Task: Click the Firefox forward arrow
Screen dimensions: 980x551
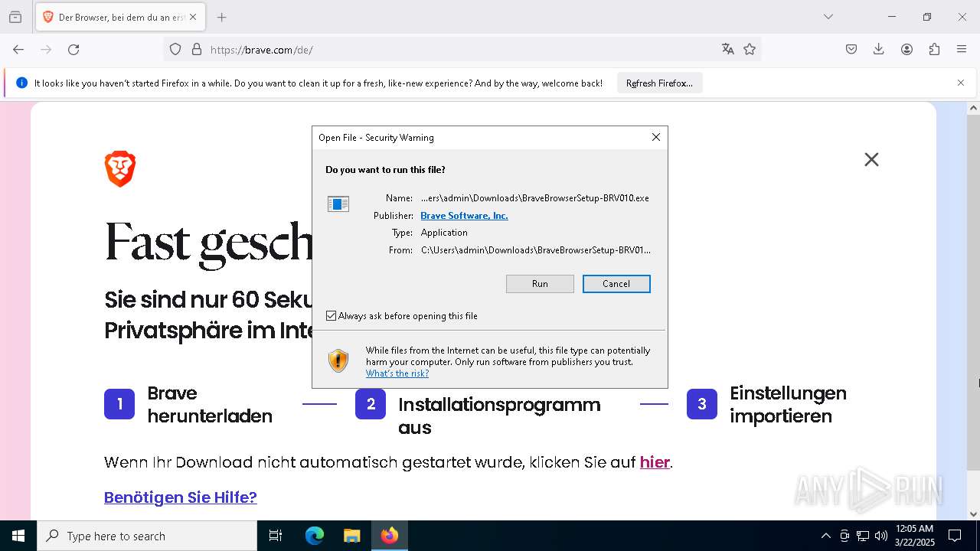Action: point(46,50)
